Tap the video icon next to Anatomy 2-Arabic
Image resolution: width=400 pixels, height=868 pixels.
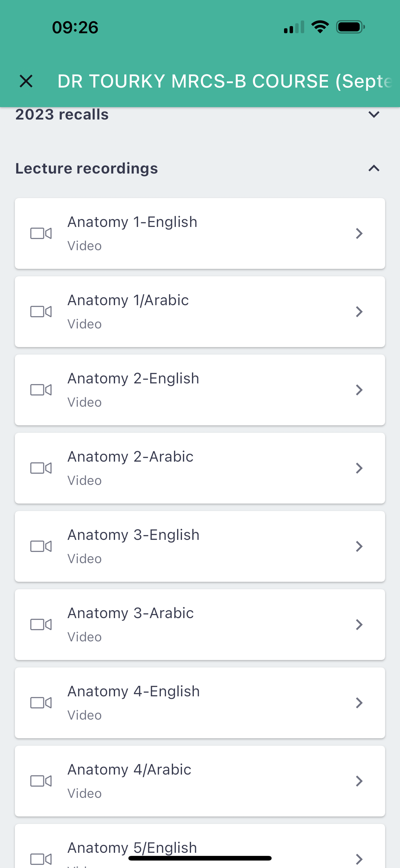[x=41, y=468]
